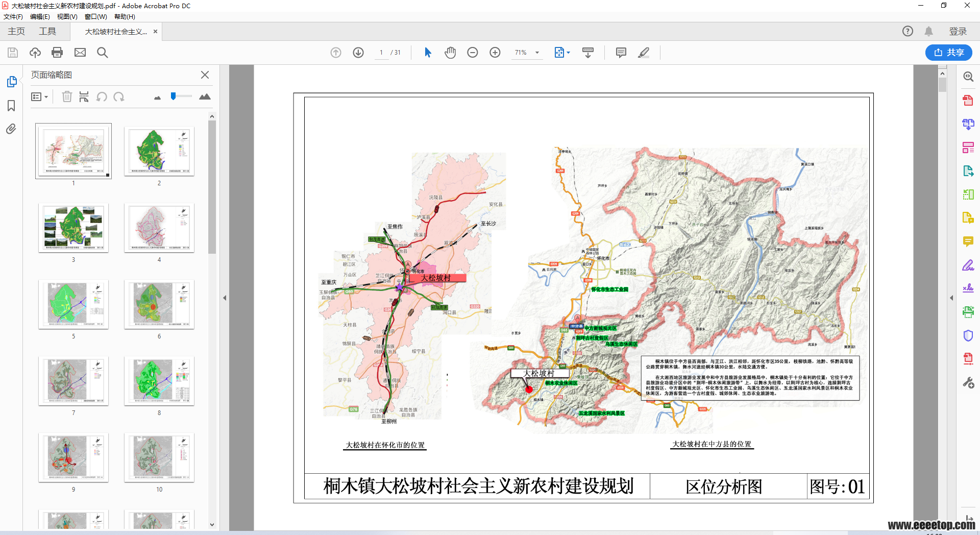Viewport: 980px width, 535px height.
Task: Delete selected page trash icon
Action: (67, 96)
